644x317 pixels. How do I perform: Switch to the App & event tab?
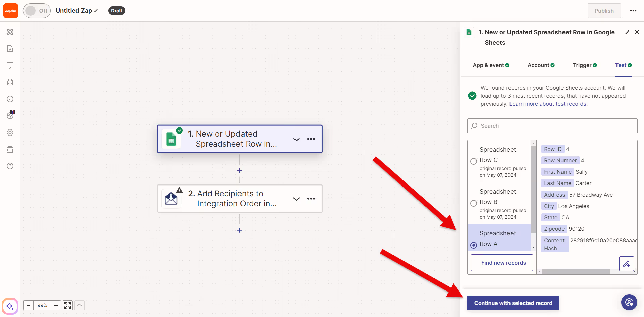[x=491, y=65]
